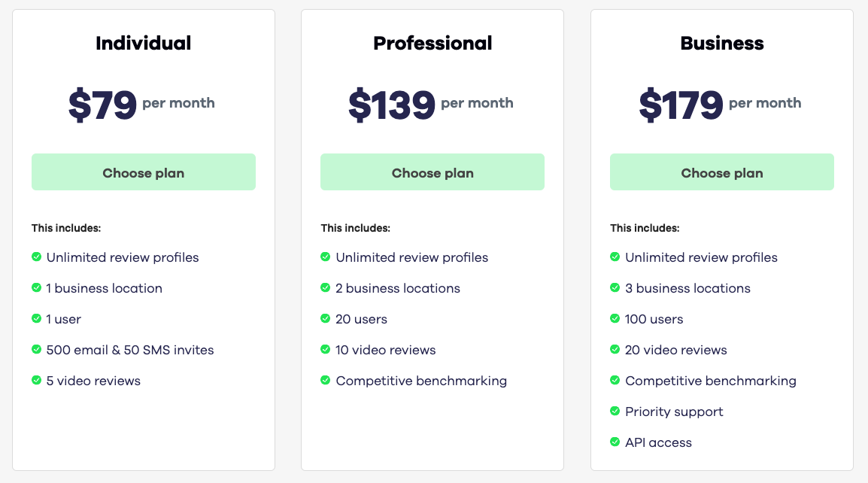Click the check icon next to API access
Screen dimensions: 868x483
615,442
